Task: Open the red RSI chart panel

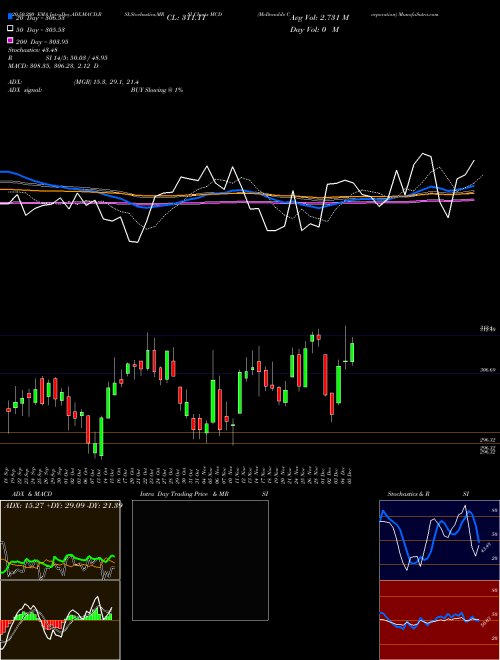Action: pos(439,620)
